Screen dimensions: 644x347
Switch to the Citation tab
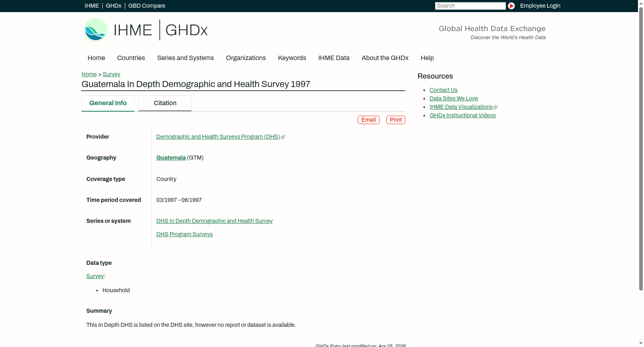pyautogui.click(x=165, y=103)
